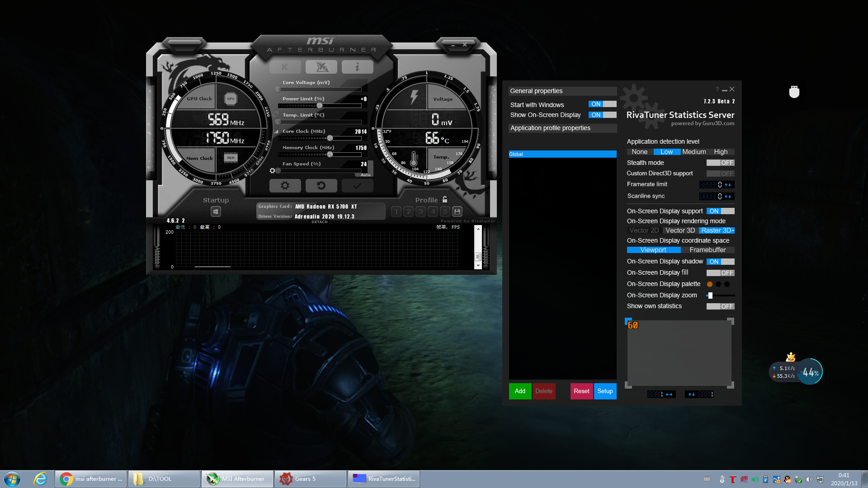Set application detection level to None
Viewport: 868px width, 488px height.
tap(639, 152)
